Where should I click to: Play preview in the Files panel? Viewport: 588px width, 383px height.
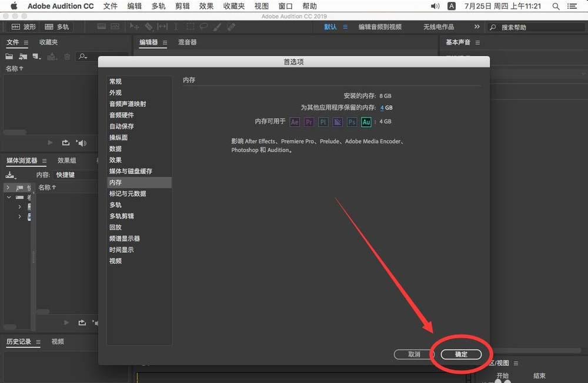(x=50, y=142)
